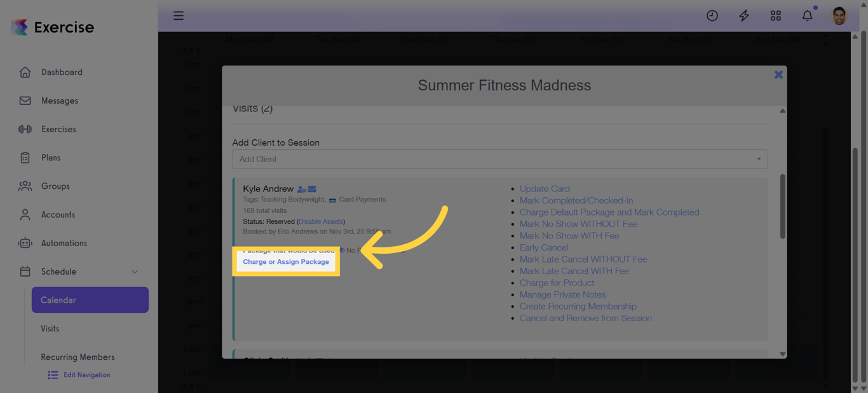
Task: Click Mark Completed/Checked-In link
Action: click(576, 200)
